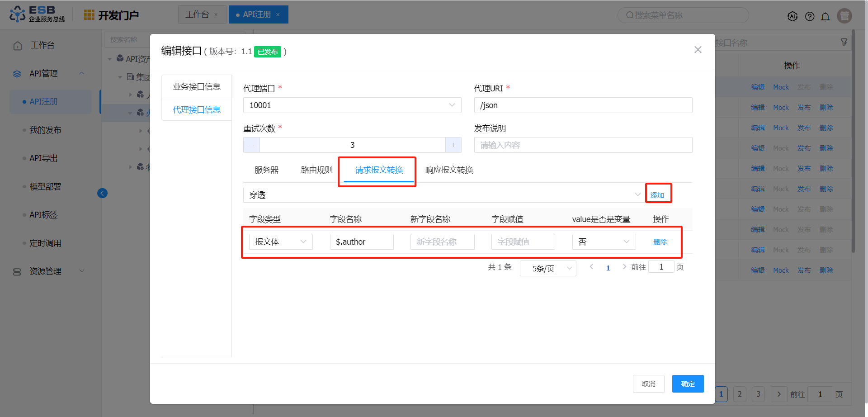The width and height of the screenshot is (868, 417).
Task: Open the help question mark icon
Action: [810, 16]
